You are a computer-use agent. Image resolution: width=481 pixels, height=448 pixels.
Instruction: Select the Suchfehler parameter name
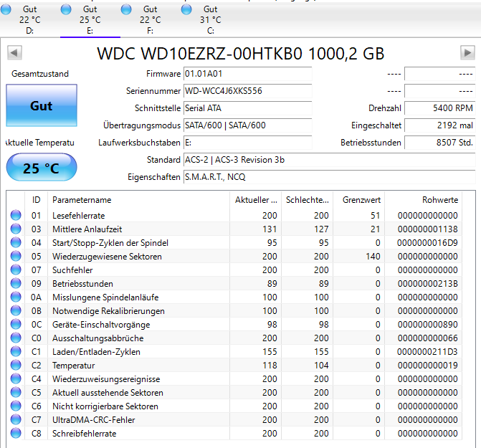(72, 270)
